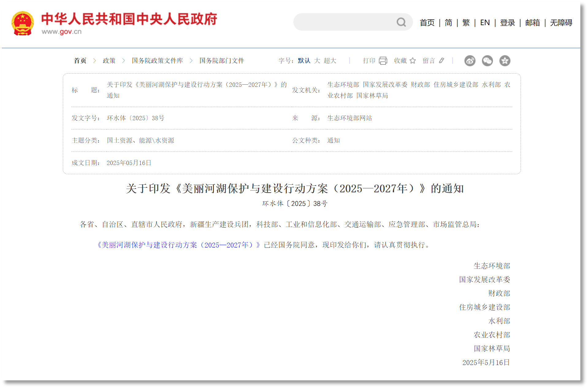
Task: Set font size to 默认
Action: [x=304, y=61]
